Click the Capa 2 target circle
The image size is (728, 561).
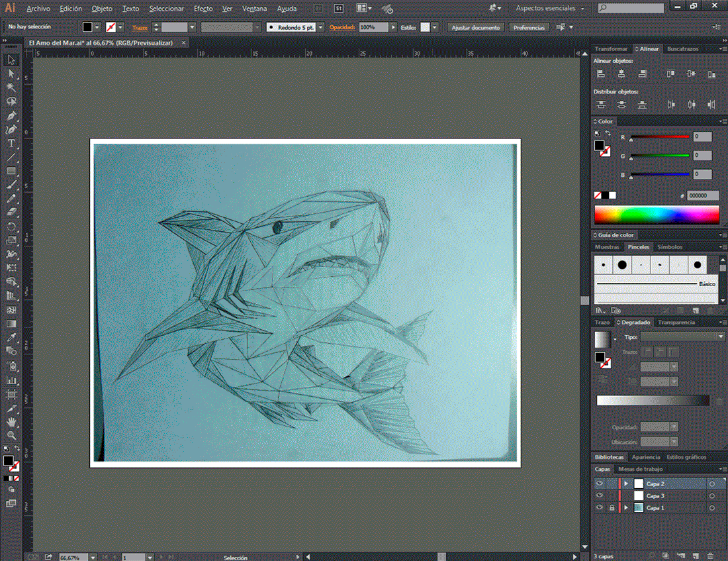[711, 484]
